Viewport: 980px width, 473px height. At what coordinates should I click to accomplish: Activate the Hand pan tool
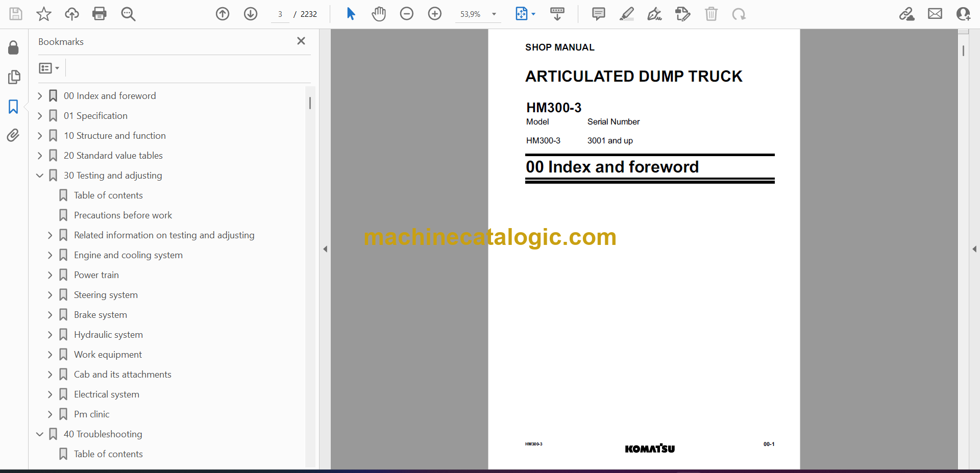pyautogui.click(x=379, y=14)
